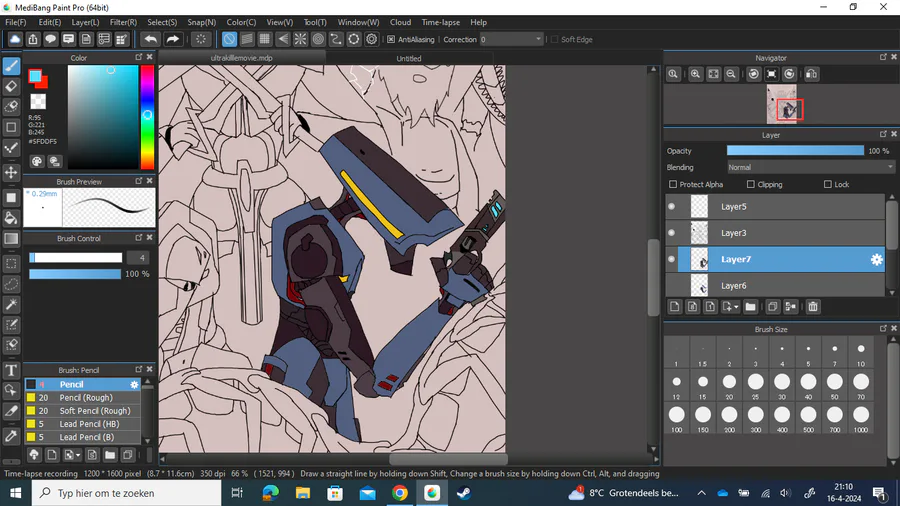Click the hue color bar
The image size is (900, 506).
click(148, 117)
